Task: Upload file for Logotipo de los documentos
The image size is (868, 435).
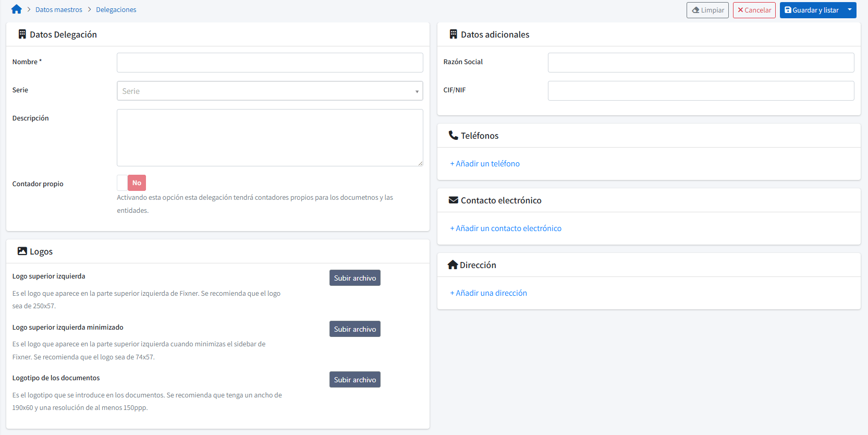Action: [x=354, y=380]
